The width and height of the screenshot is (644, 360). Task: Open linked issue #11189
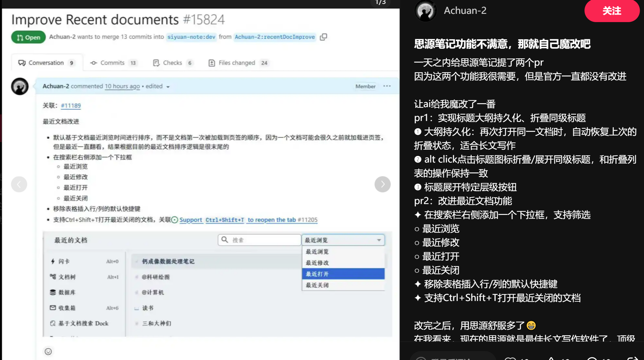pyautogui.click(x=71, y=105)
